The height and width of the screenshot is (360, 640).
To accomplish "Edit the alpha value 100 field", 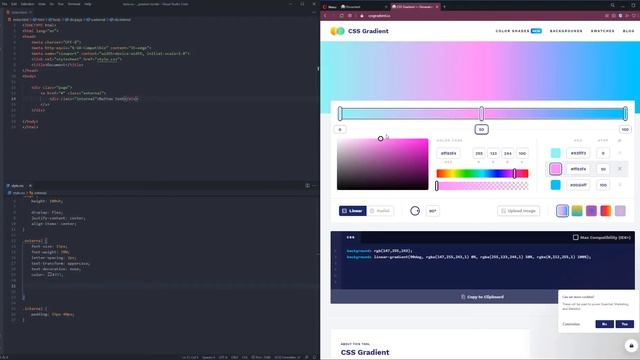I will click(522, 153).
